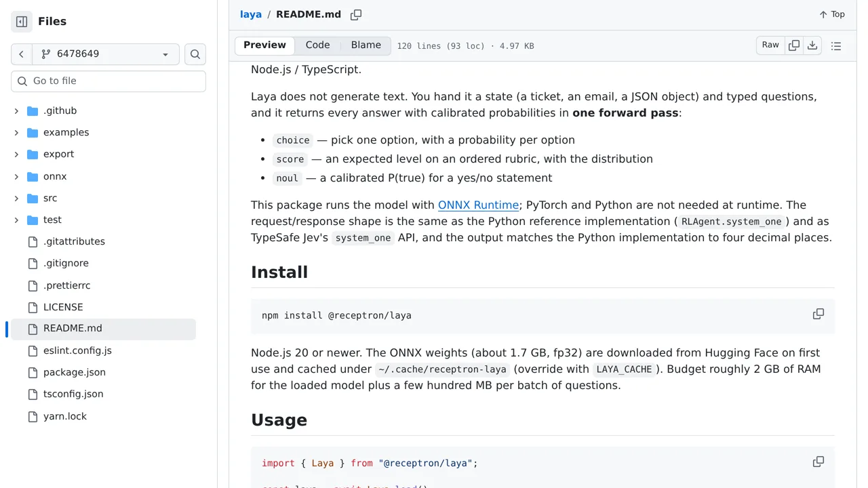Image resolution: width=868 pixels, height=488 pixels.
Task: Open the eslint.config.js file
Action: point(77,351)
